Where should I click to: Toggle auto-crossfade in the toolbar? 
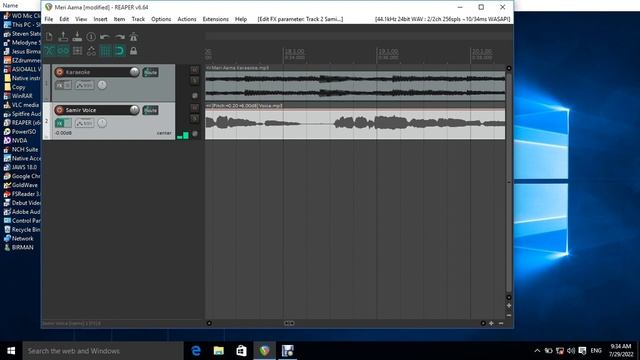point(49,51)
